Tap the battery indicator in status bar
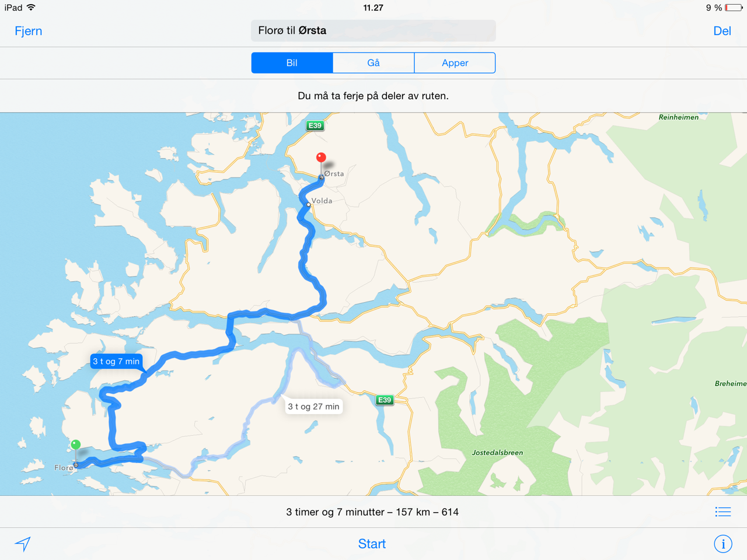Viewport: 747px width, 560px height. point(733,8)
